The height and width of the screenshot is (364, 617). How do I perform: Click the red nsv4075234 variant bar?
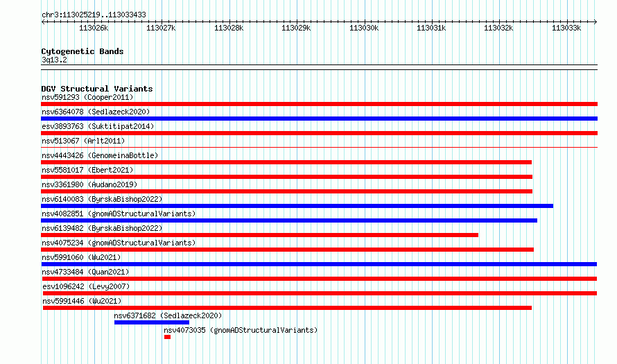[x=287, y=250]
